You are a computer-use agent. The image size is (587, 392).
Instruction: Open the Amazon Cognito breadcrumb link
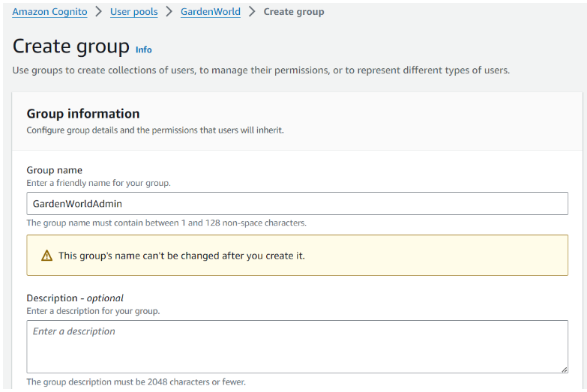pyautogui.click(x=49, y=12)
